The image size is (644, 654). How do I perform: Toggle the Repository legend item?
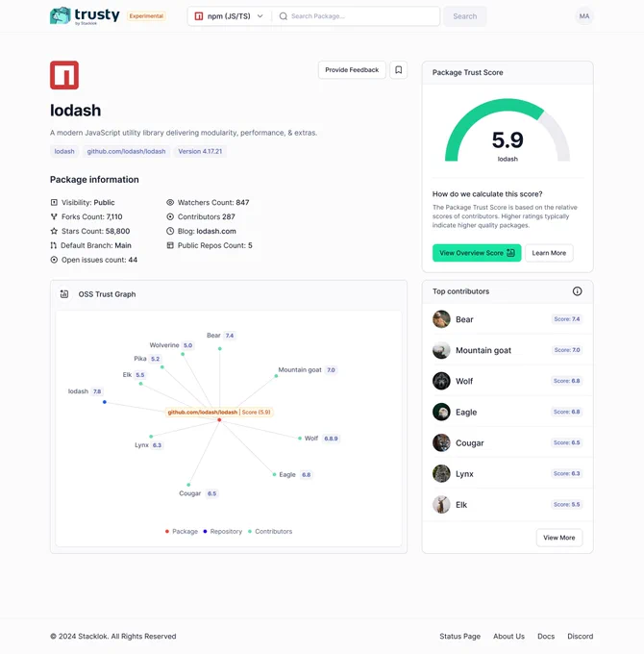tap(223, 531)
